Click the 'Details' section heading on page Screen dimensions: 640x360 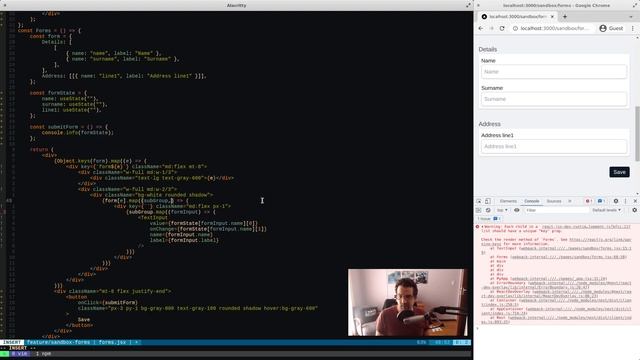pyautogui.click(x=488, y=49)
